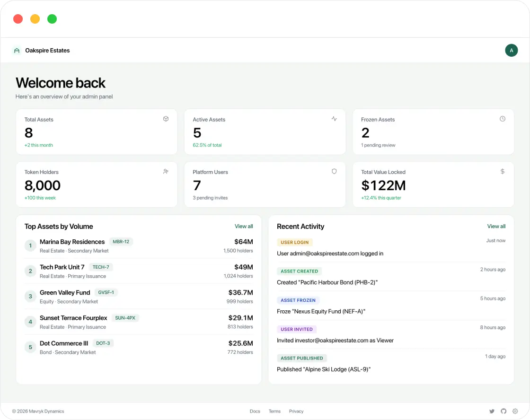Click the shield icon on Platform Users card
The height and width of the screenshot is (420, 530).
coord(334,172)
